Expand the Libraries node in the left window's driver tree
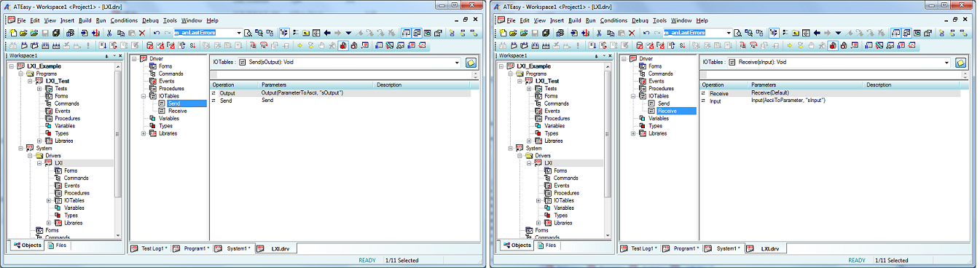This screenshot has height=268, width=980. tap(143, 133)
